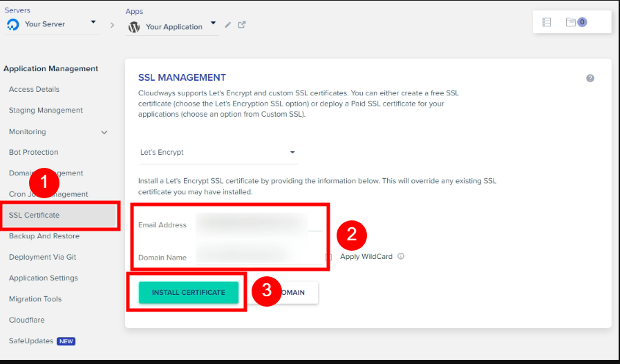Screen dimensions: 620x364
Task: Open Access Details in sidebar
Action: pos(34,89)
